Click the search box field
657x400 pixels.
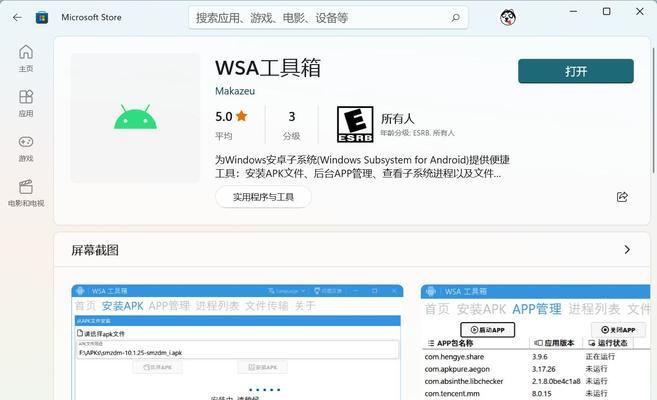(x=328, y=18)
